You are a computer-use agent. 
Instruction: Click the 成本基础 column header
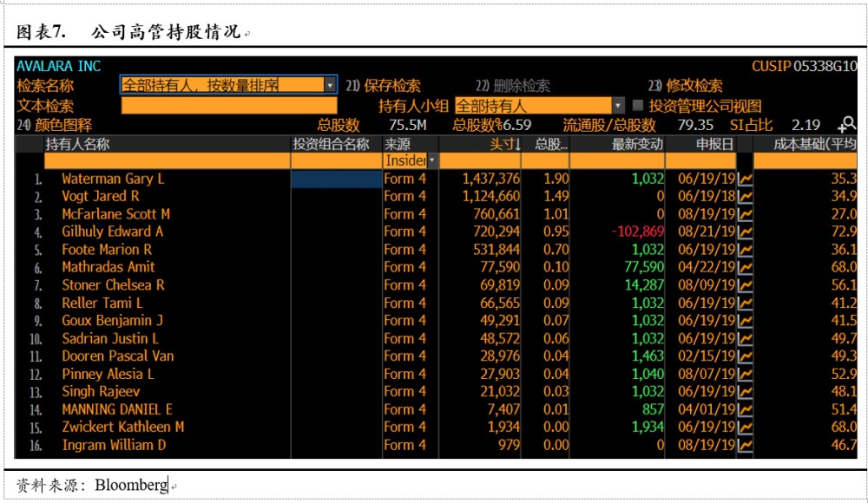815,145
